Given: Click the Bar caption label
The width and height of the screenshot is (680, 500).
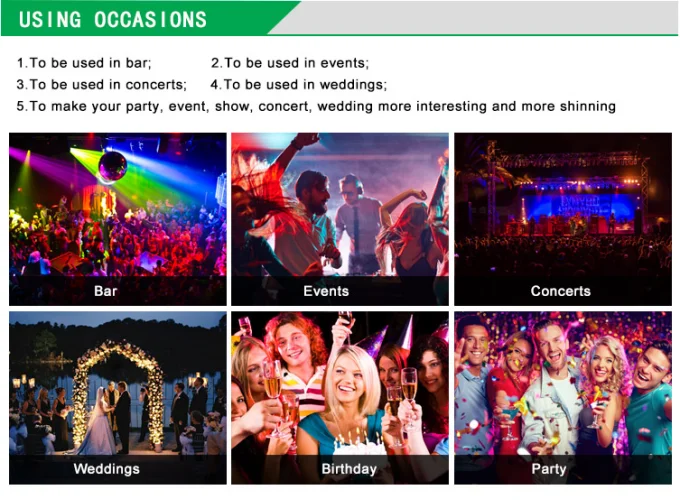Looking at the screenshot, I should click(x=105, y=291).
